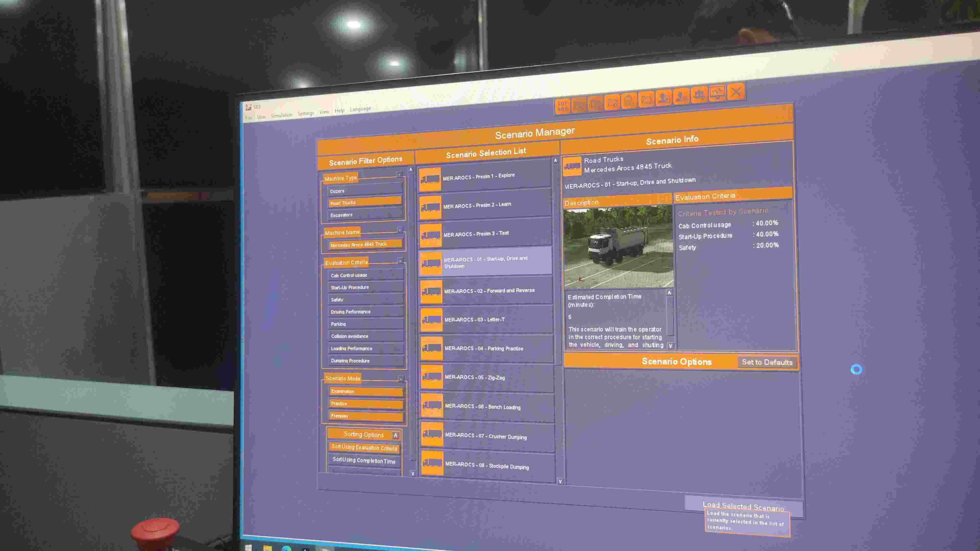Image resolution: width=980 pixels, height=551 pixels.
Task: Click truck icon of 03 - Letter-T scenario
Action: pos(431,320)
